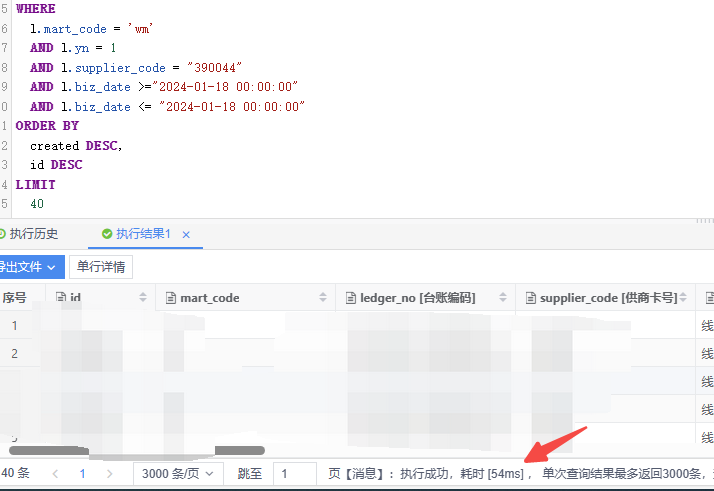Click the horizontal scrollbar of results table

pos(137,450)
